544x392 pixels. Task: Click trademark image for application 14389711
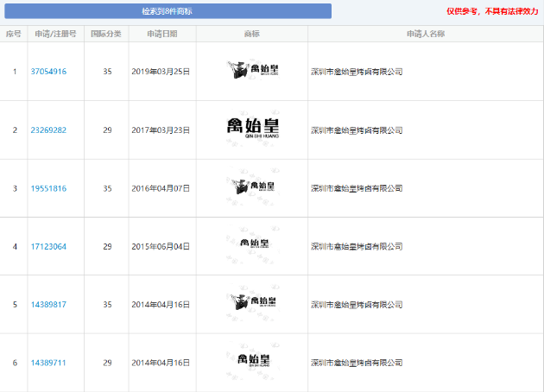tap(254, 361)
